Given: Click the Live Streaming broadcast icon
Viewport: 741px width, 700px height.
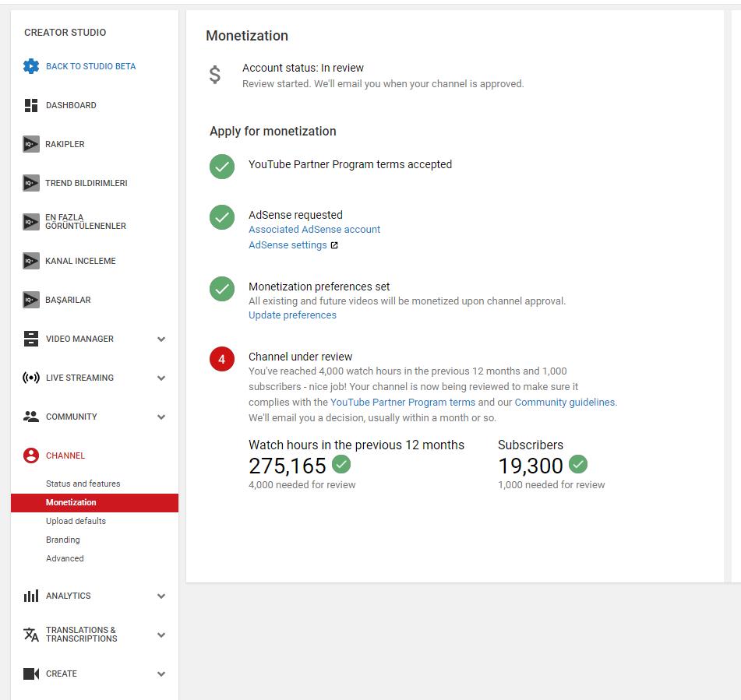Looking at the screenshot, I should (31, 378).
